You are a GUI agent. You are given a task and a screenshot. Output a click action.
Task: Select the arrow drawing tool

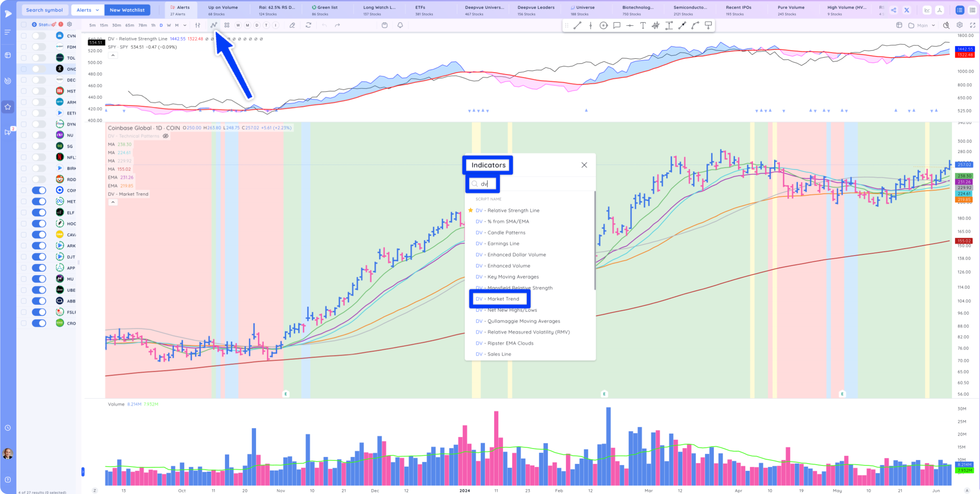pos(682,25)
